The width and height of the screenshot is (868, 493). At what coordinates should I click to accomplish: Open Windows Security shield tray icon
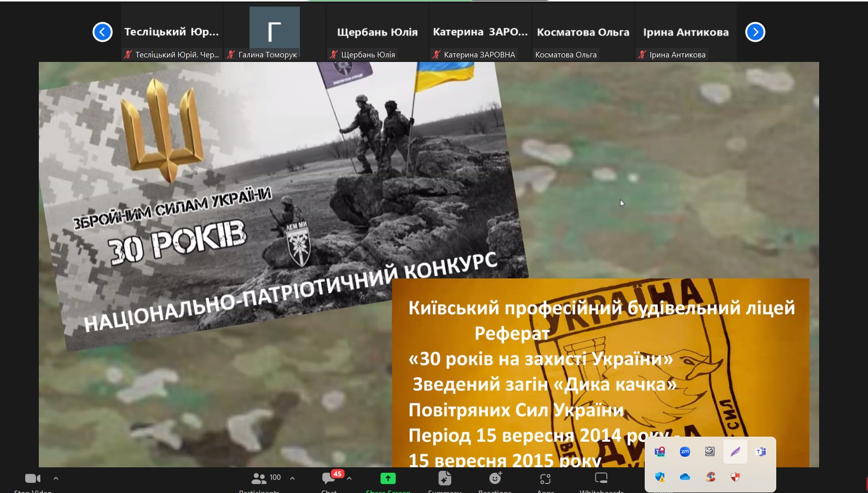pos(660,477)
